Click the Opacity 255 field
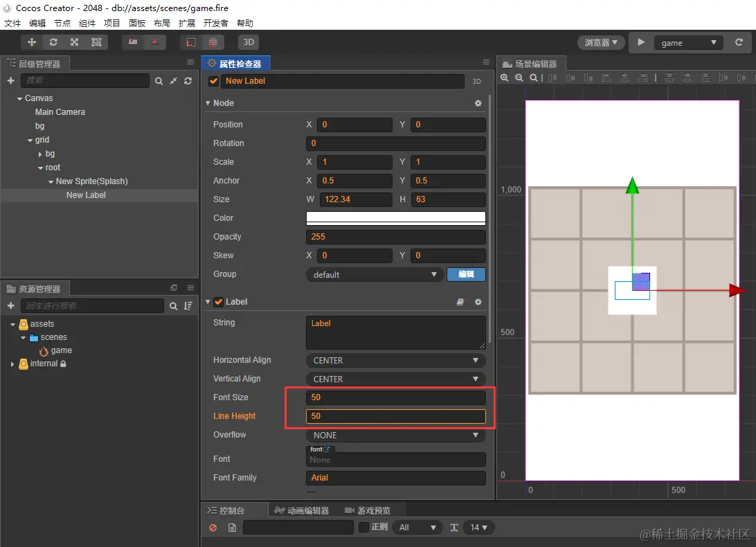 395,237
